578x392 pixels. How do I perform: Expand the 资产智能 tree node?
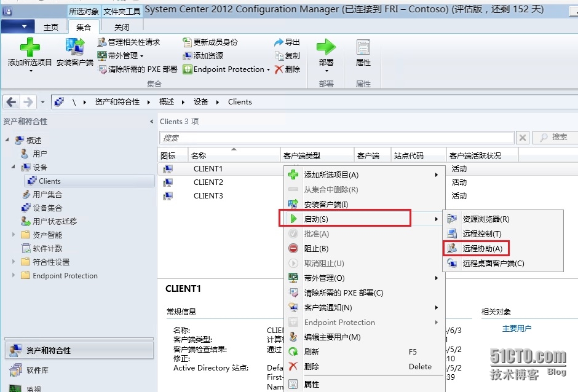14,234
